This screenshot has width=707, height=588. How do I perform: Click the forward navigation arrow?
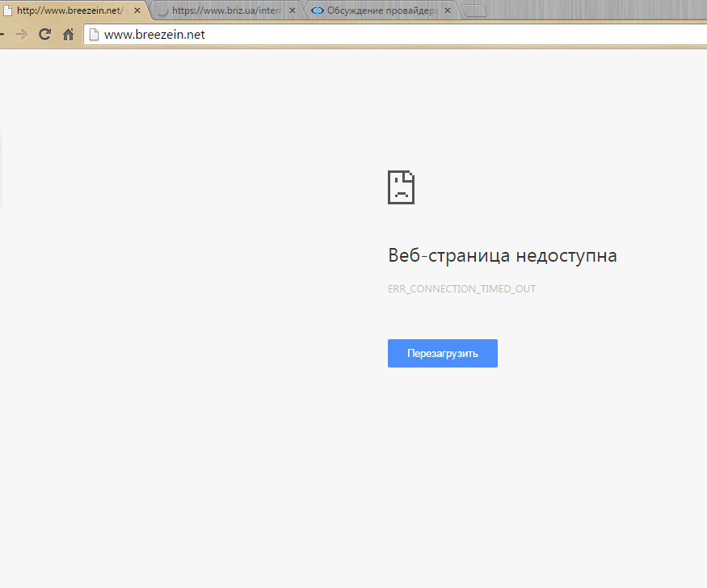[x=21, y=34]
